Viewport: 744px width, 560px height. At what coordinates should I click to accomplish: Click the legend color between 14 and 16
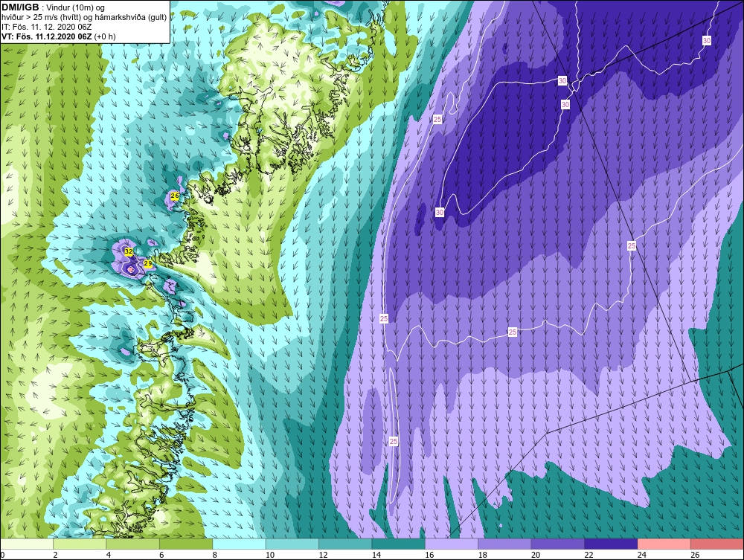pyautogui.click(x=399, y=544)
